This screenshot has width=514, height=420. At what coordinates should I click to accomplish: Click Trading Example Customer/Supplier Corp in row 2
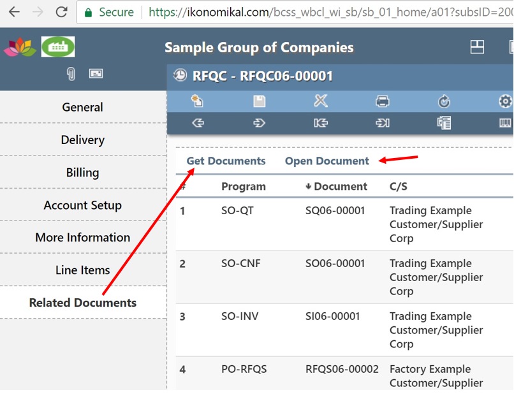tap(436, 277)
